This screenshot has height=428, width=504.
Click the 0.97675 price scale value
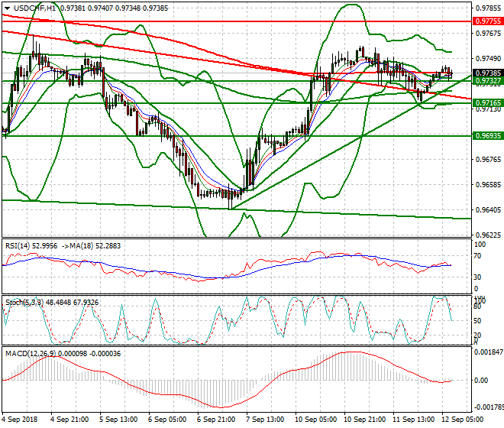[489, 33]
